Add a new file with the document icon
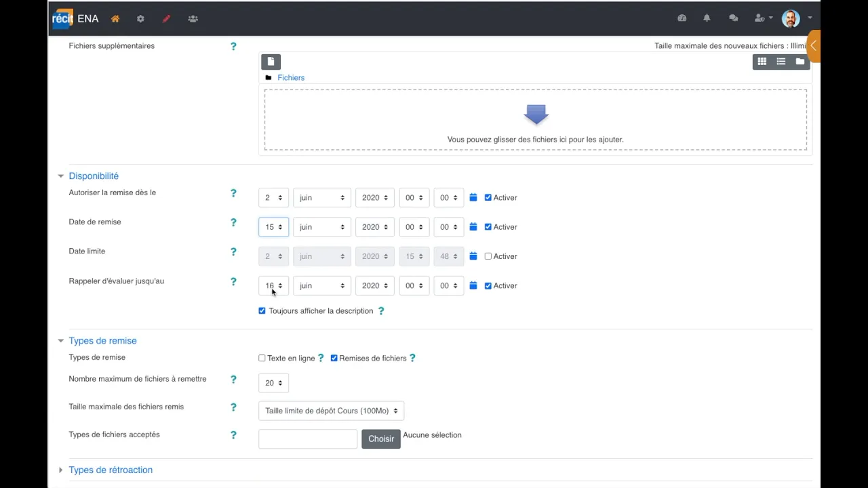 pos(271,62)
